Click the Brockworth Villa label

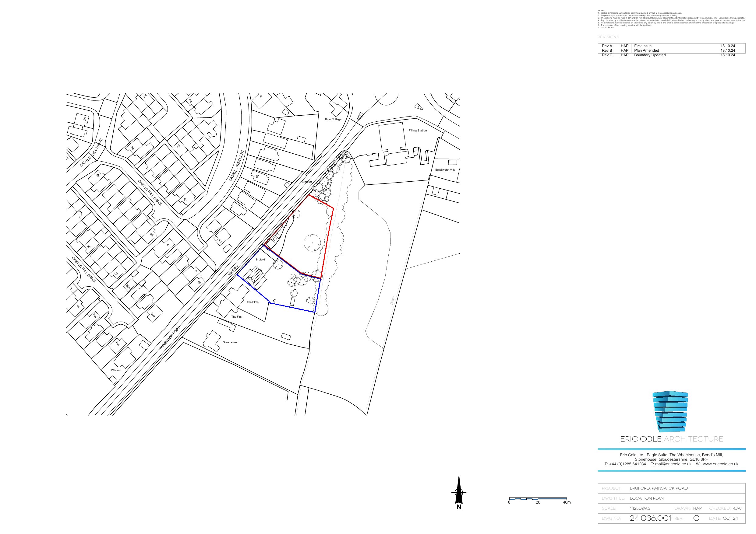445,170
